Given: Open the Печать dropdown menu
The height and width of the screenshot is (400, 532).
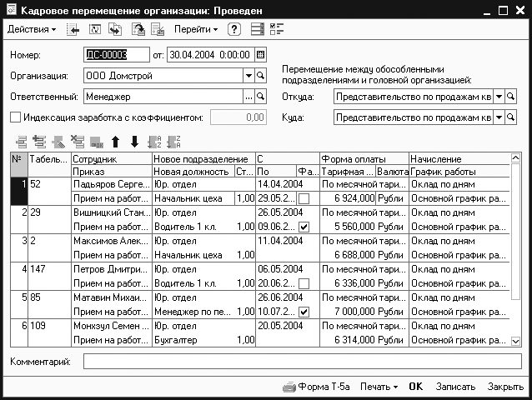Looking at the screenshot, I should pos(379,387).
